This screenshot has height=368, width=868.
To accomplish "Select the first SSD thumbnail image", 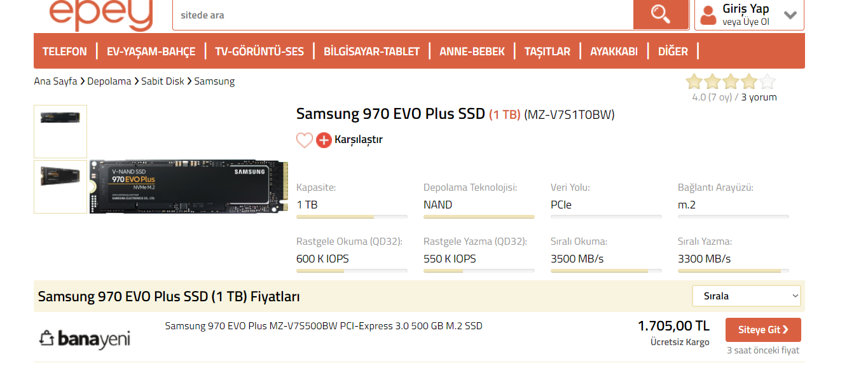I will coord(60,131).
